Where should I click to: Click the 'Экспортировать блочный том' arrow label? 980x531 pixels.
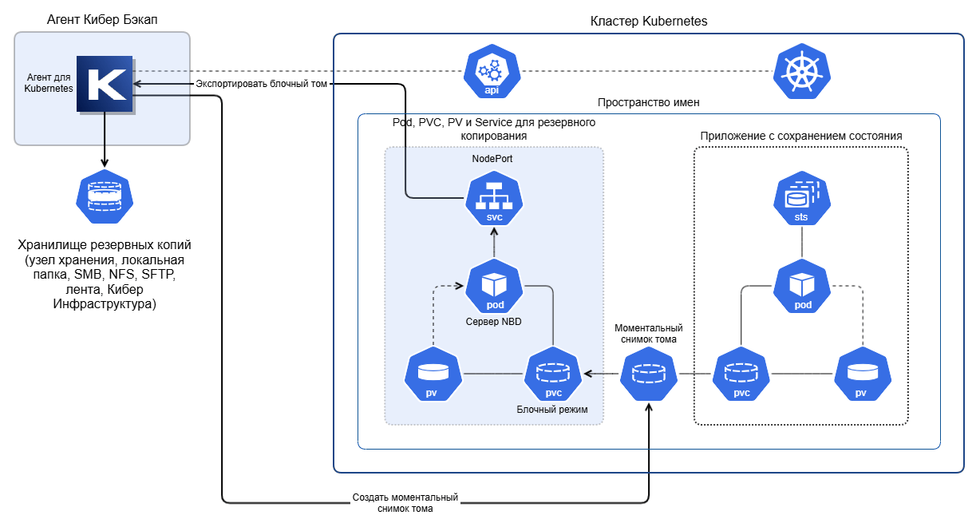coord(262,83)
